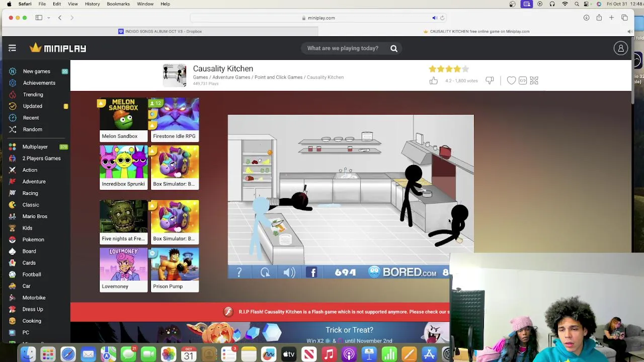
Task: Click the Random sidebar icon
Action: pyautogui.click(x=12, y=129)
